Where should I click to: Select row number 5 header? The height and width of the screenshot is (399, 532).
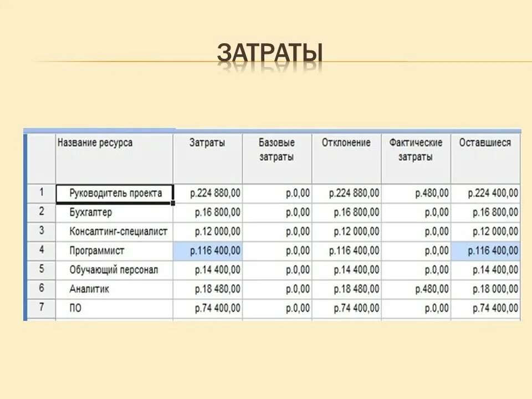pyautogui.click(x=41, y=270)
